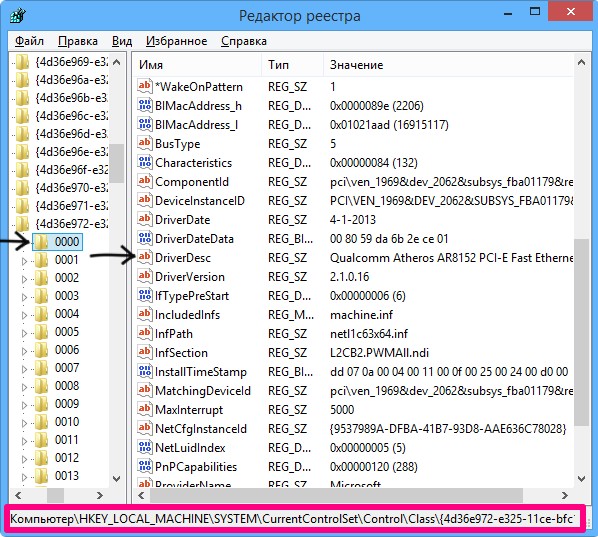Select the 0000 folder icon in tree
The height and width of the screenshot is (537, 598).
click(41, 241)
